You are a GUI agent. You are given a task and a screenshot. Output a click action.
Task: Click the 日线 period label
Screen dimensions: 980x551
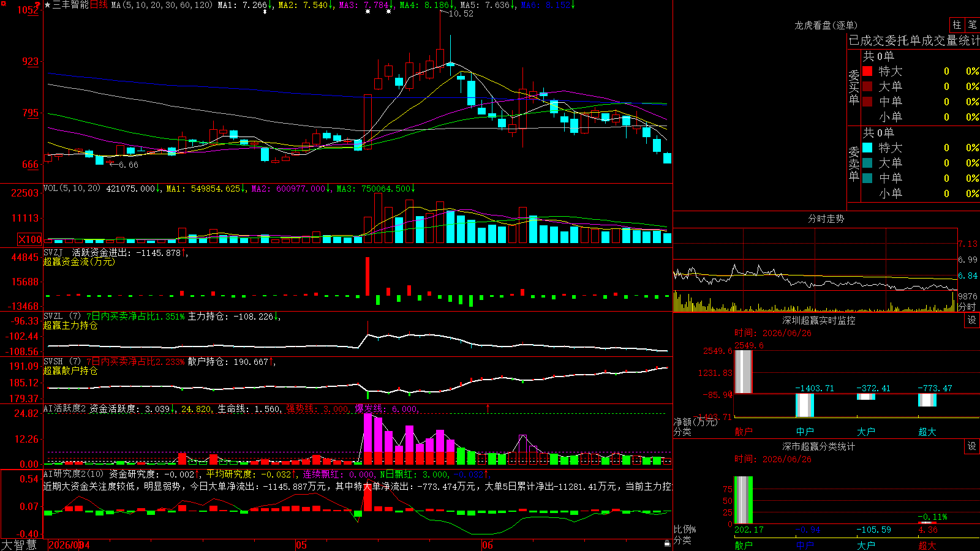coord(99,5)
